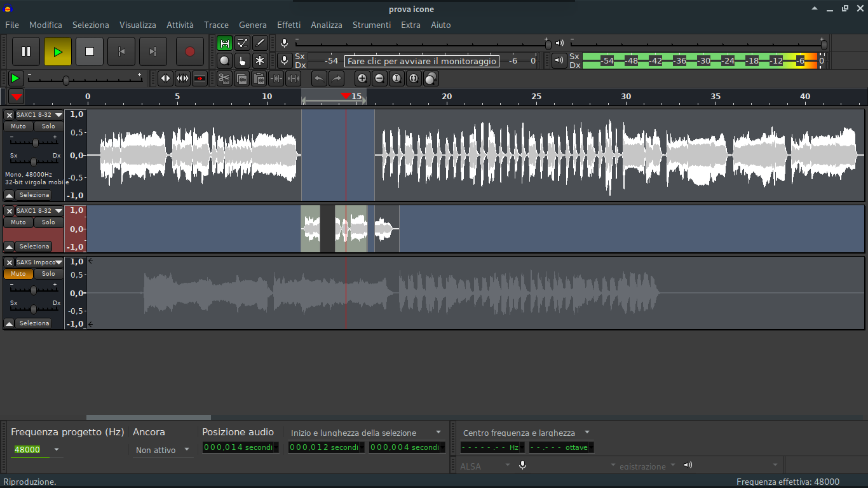The height and width of the screenshot is (488, 868).
Task: Open the Tracce menu
Action: (x=216, y=25)
